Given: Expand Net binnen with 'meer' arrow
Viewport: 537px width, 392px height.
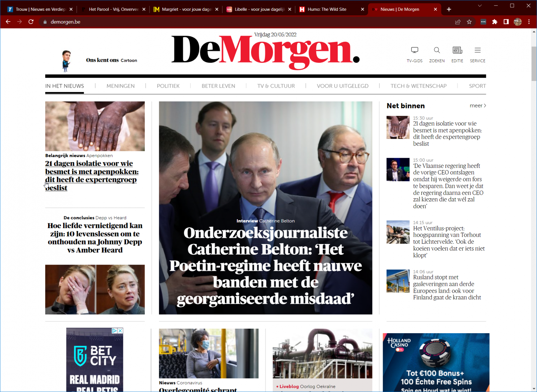Looking at the screenshot, I should tap(478, 106).
